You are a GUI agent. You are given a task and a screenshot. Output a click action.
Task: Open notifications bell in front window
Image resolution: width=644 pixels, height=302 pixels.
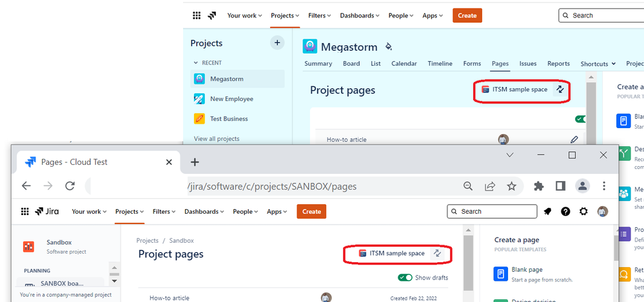tap(548, 212)
